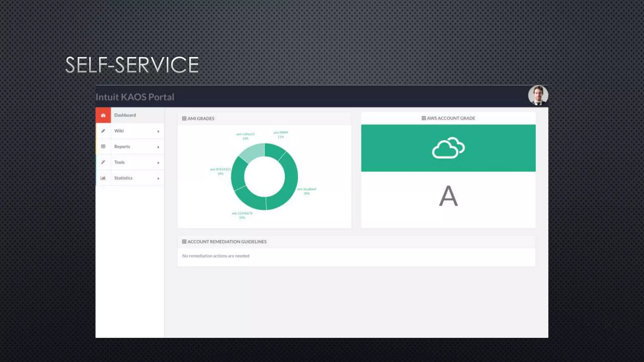Click the Statistics bar chart icon
The height and width of the screenshot is (362, 644).
pos(103,178)
